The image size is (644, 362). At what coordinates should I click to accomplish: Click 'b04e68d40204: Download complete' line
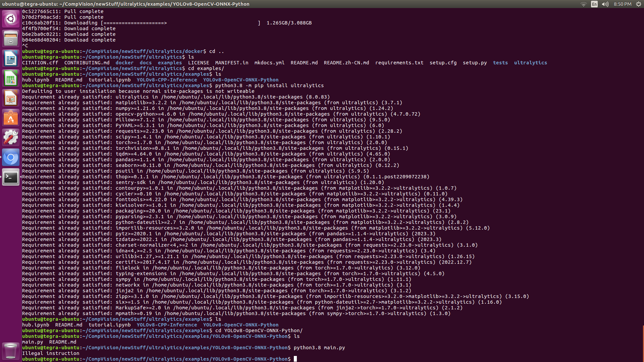coord(69,40)
